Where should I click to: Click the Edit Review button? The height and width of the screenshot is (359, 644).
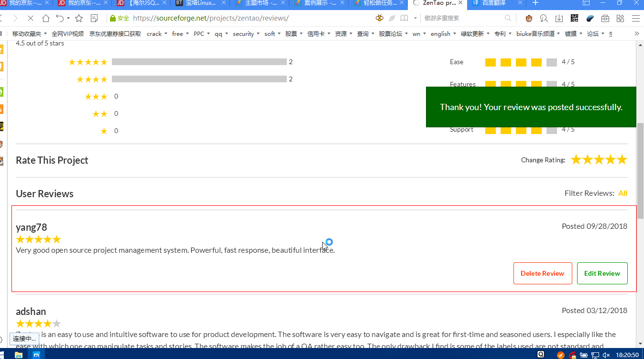pos(602,273)
